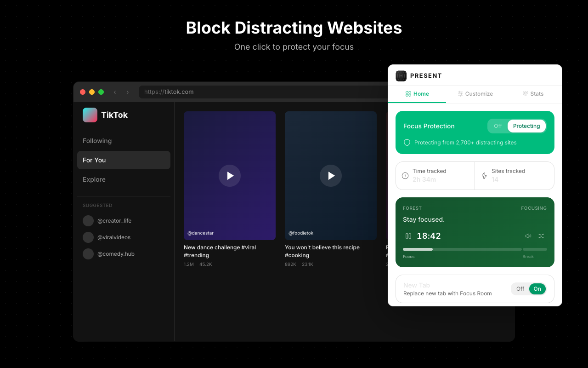The height and width of the screenshot is (368, 588).
Task: Click the tiktok.com address bar
Action: pos(264,92)
